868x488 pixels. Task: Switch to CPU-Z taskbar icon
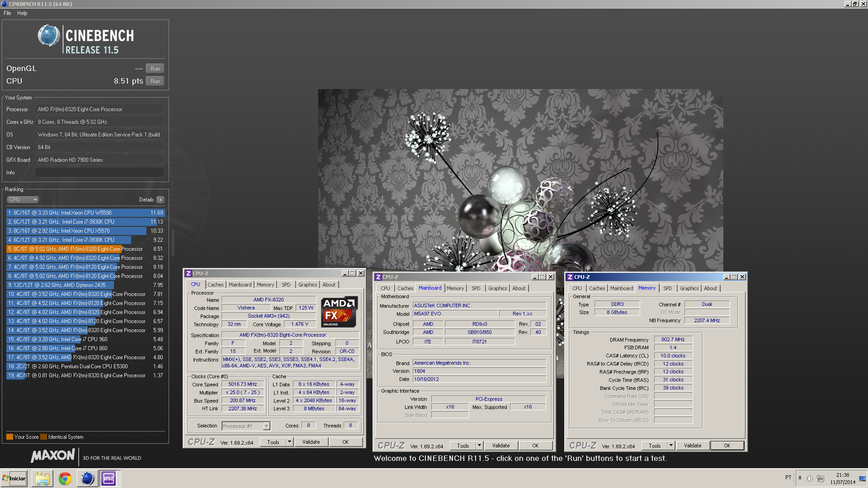pyautogui.click(x=108, y=479)
